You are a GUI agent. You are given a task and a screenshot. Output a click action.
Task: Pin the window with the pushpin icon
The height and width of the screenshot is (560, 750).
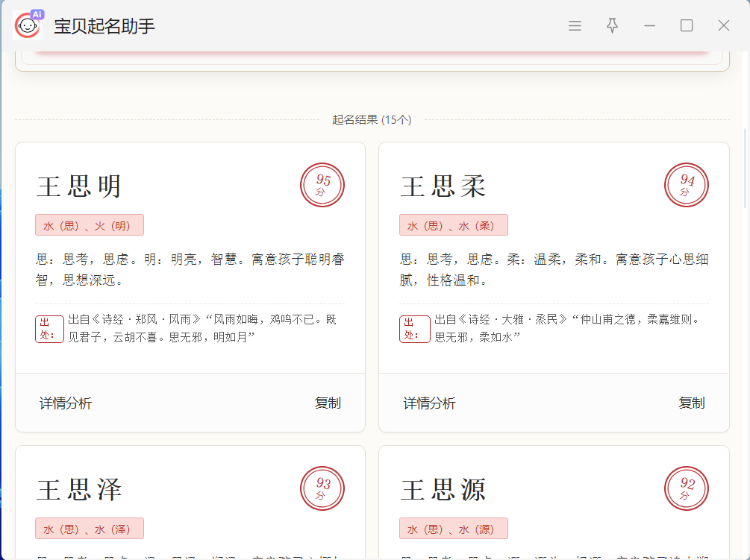(612, 26)
